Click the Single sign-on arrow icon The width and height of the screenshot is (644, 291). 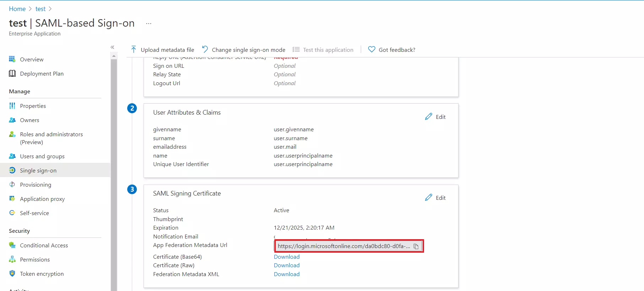[x=12, y=170]
